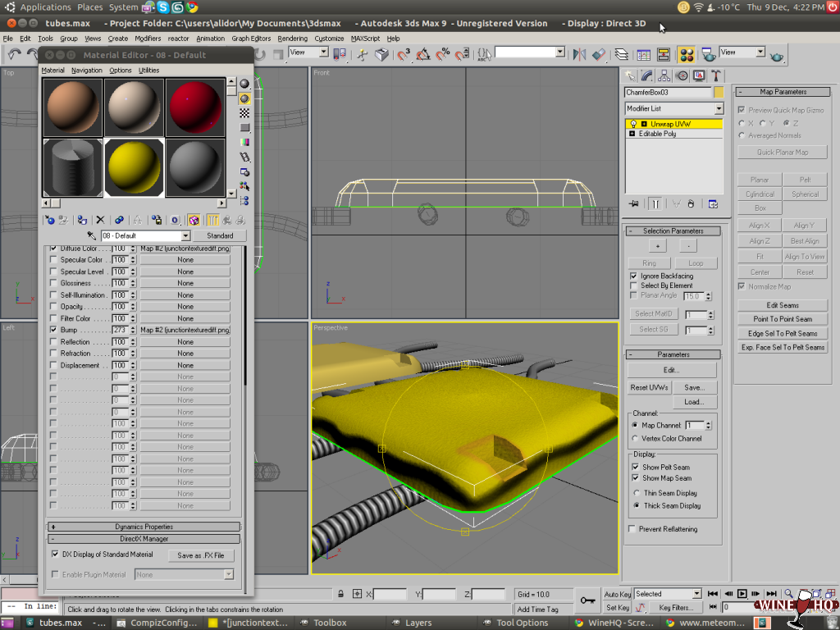This screenshot has height=630, width=840.
Task: Click the Standard material type button
Action: (x=220, y=235)
